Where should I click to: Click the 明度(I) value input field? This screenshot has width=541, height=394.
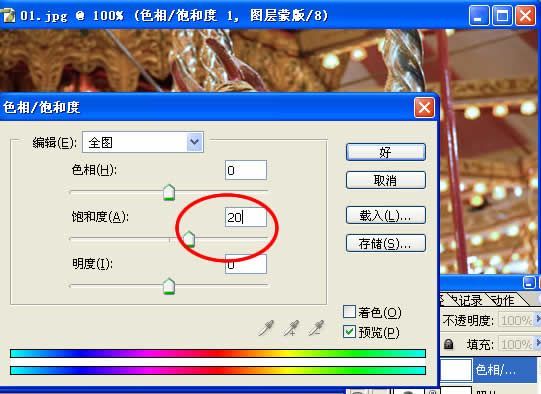coord(246,264)
